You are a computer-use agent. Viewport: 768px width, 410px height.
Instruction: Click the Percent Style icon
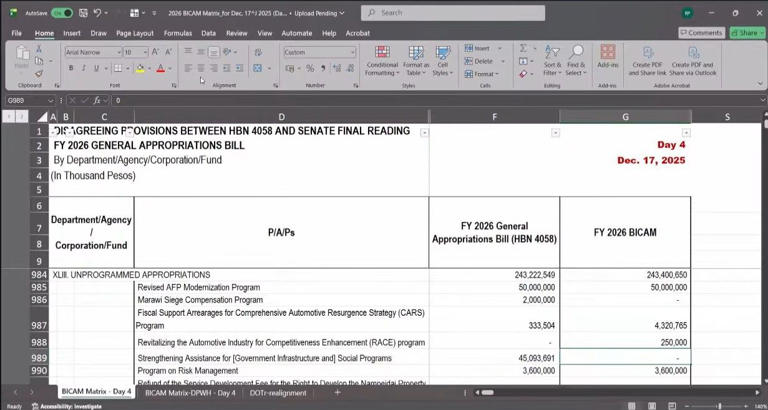pos(310,69)
